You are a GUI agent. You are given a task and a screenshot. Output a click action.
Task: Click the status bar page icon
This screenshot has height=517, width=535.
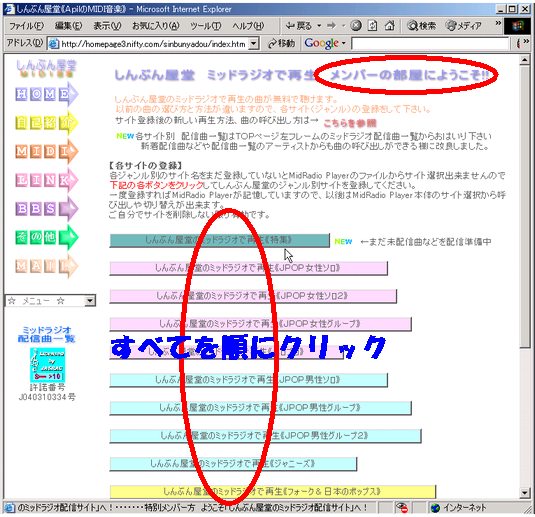(10, 508)
